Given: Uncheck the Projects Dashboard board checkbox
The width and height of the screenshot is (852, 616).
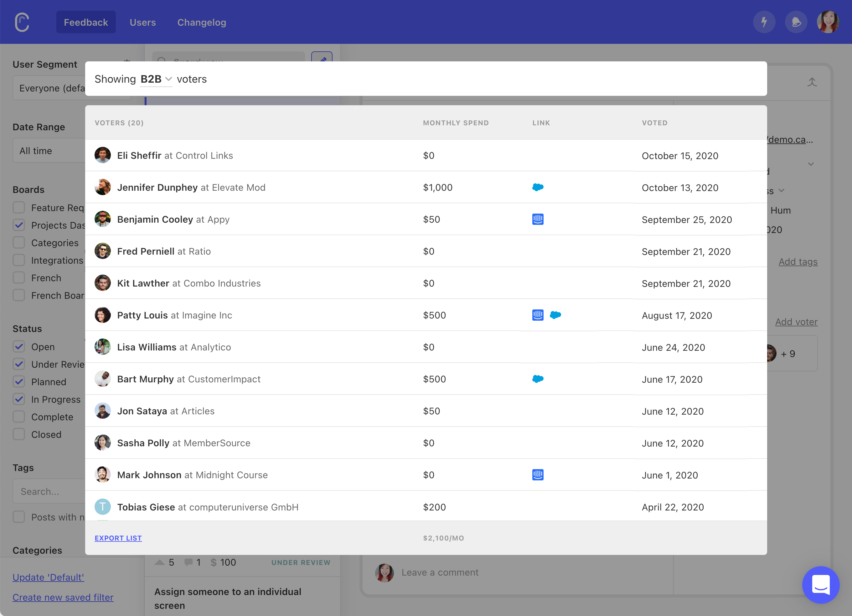Looking at the screenshot, I should (19, 225).
